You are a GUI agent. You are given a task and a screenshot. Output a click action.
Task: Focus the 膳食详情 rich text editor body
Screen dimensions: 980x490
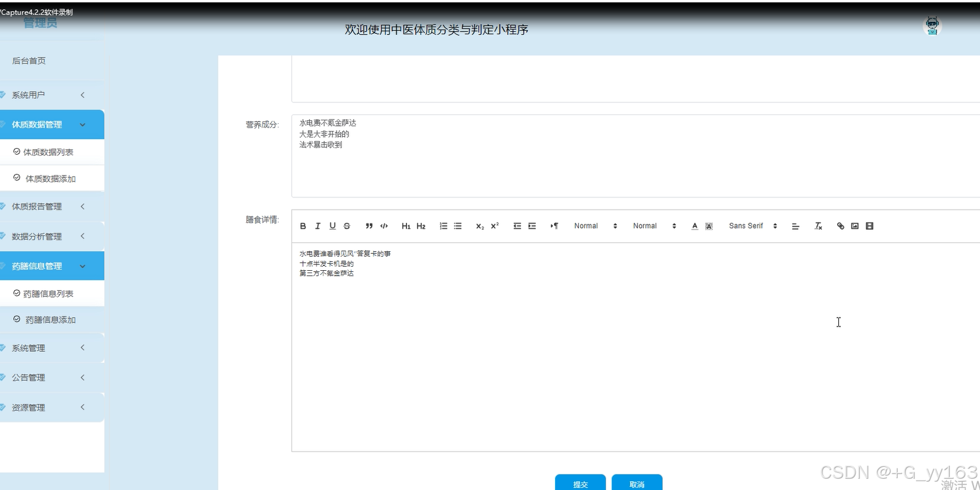point(636,347)
